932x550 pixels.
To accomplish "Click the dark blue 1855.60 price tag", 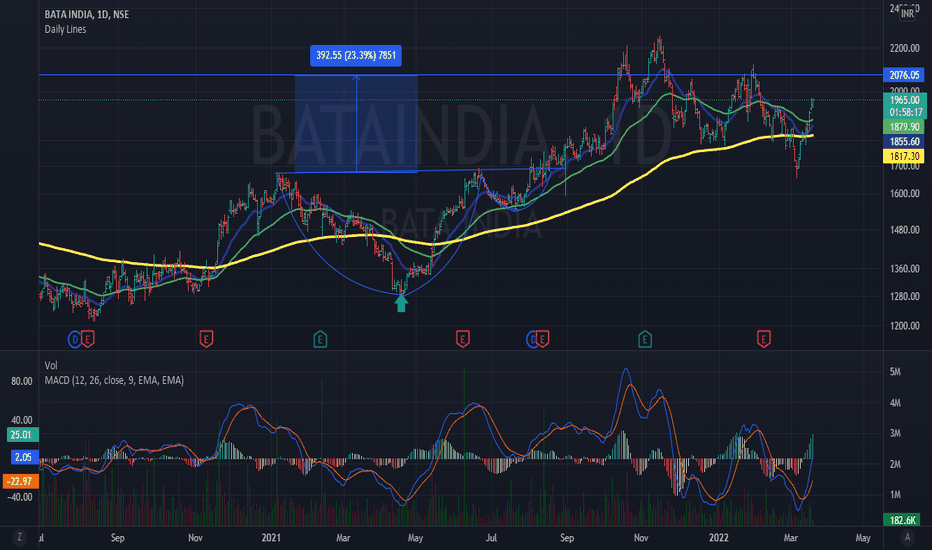I will (x=904, y=142).
